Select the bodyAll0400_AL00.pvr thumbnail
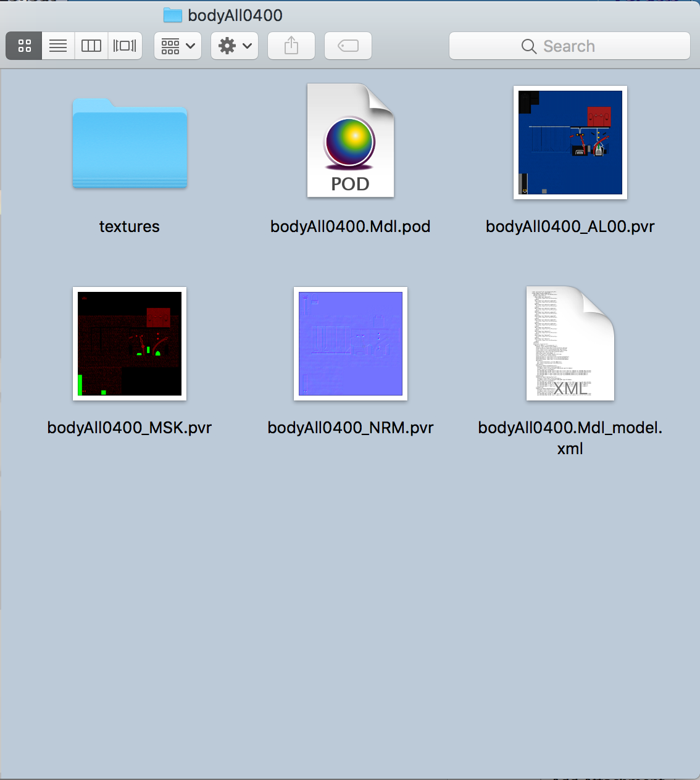700x780 pixels. [x=570, y=143]
